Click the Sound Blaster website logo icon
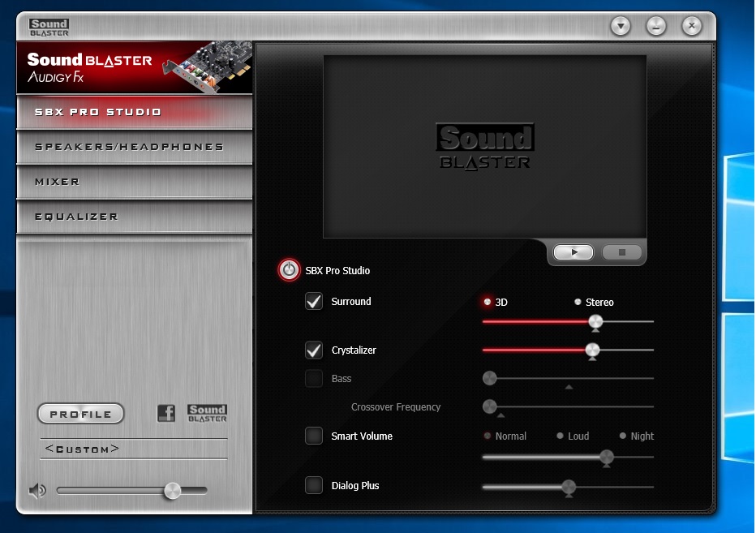The height and width of the screenshot is (533, 756). coord(207,414)
